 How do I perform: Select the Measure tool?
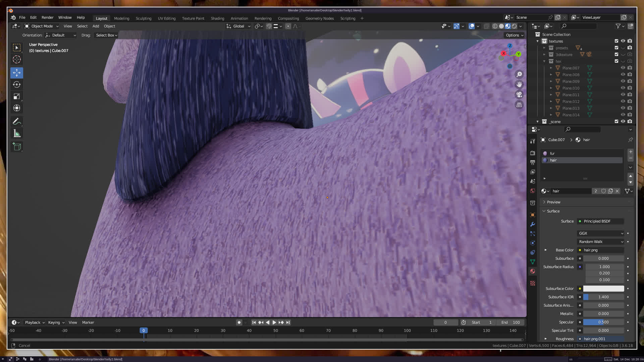click(17, 134)
